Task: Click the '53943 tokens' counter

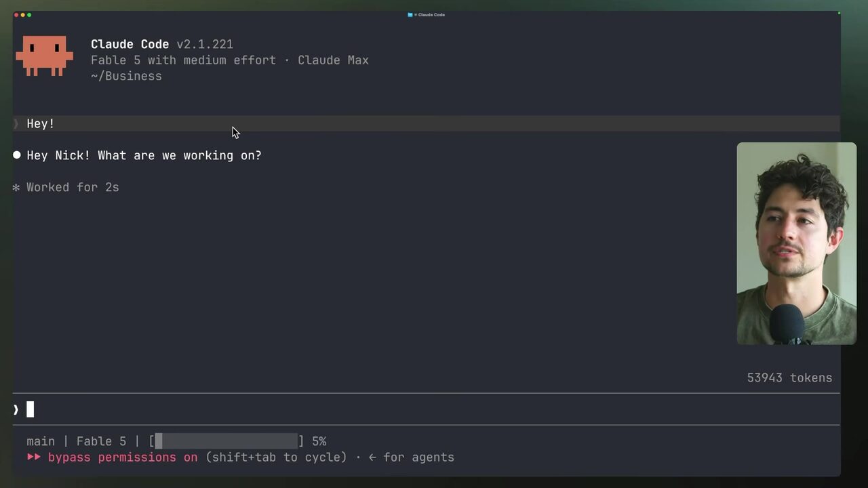Action: pos(789,378)
